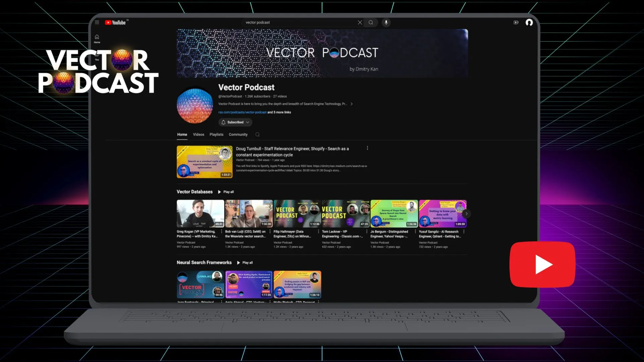Open the YouTube home page logo

pos(116,22)
